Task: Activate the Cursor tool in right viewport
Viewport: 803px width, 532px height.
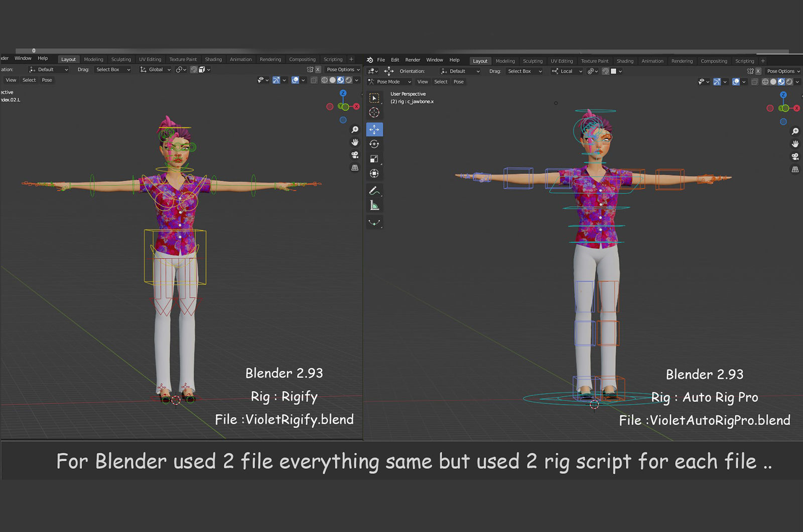Action: [x=374, y=112]
